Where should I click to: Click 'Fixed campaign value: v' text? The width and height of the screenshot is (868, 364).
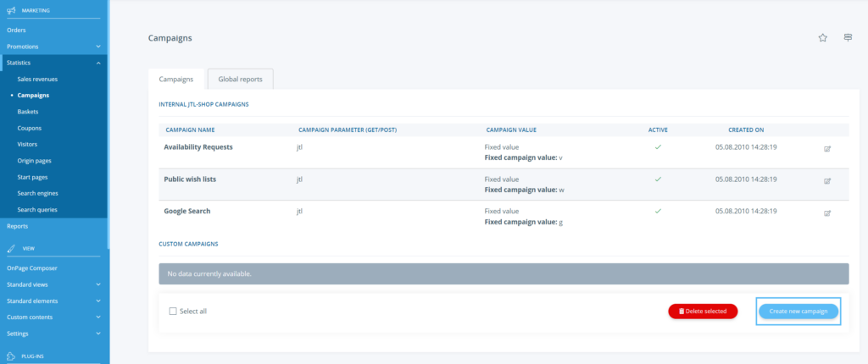click(x=523, y=157)
